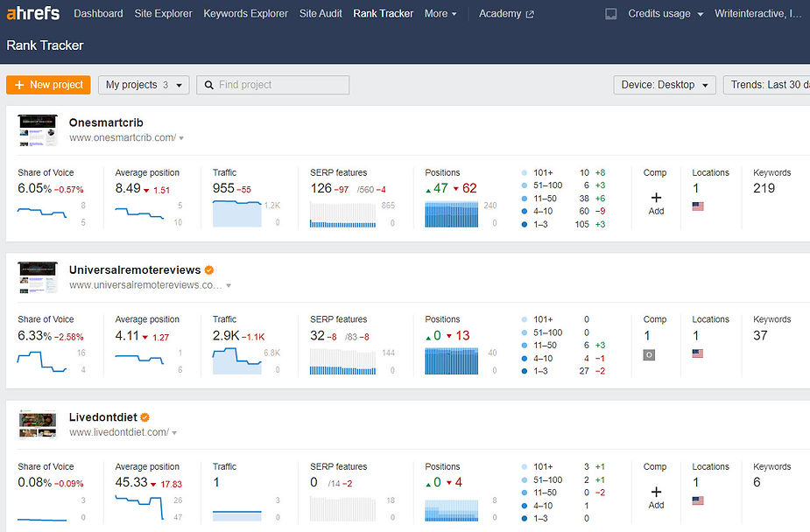Open Onesmartcrib Traffic chart

(237, 213)
